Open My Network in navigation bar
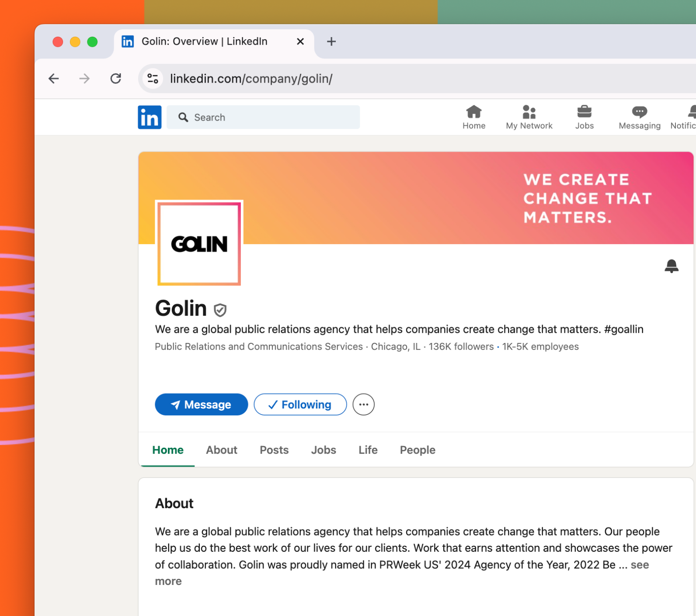Image resolution: width=696 pixels, height=616 pixels. pos(529,117)
